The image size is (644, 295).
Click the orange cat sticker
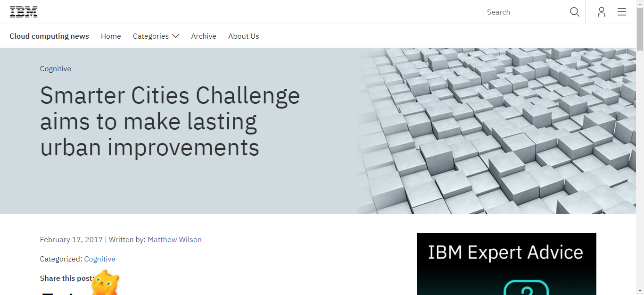(105, 282)
